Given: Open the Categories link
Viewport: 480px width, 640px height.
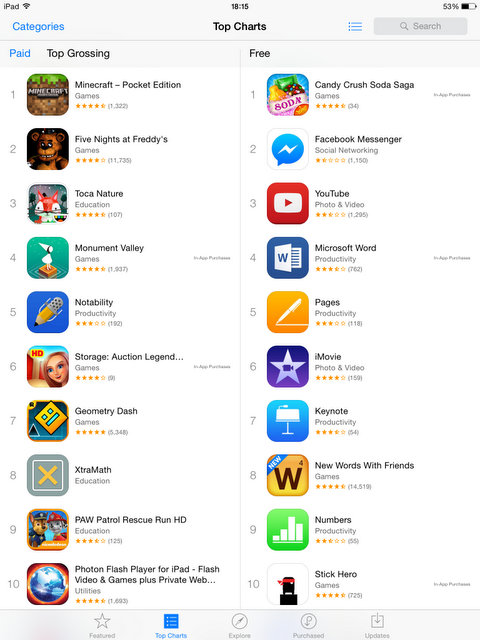Looking at the screenshot, I should [38, 27].
